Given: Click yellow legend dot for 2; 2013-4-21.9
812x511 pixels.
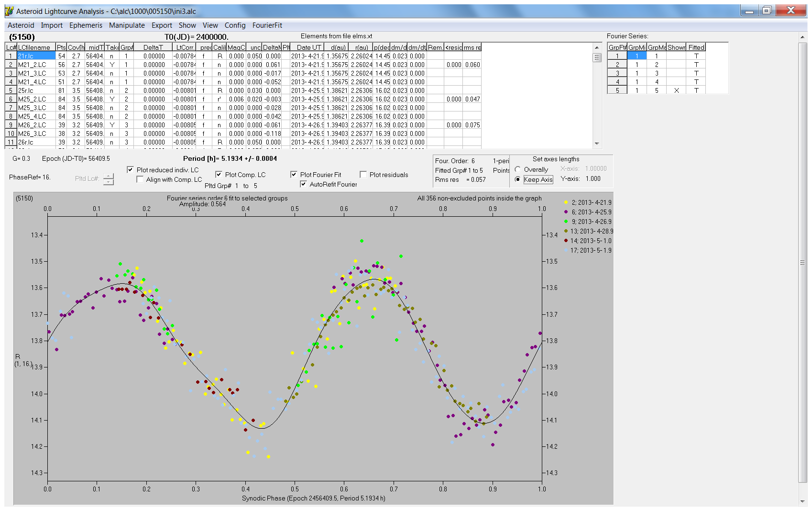Looking at the screenshot, I should pyautogui.click(x=566, y=202).
